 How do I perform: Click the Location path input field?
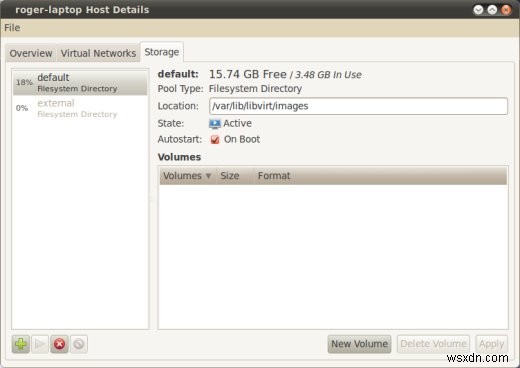pos(358,106)
